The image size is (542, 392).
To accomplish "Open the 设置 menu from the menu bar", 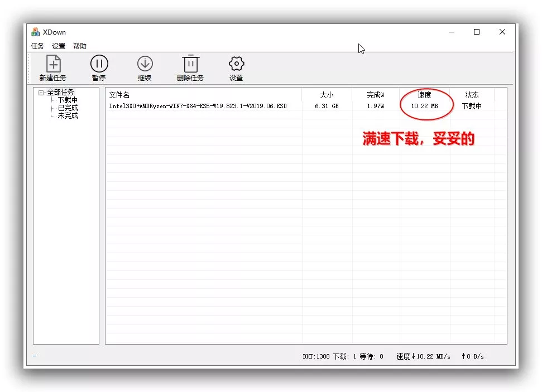I will point(58,46).
